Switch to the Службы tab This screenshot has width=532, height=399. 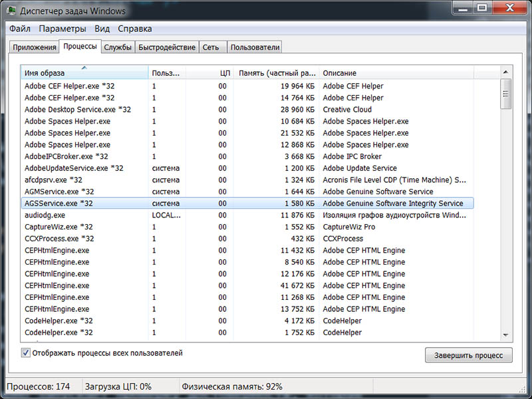pos(118,47)
